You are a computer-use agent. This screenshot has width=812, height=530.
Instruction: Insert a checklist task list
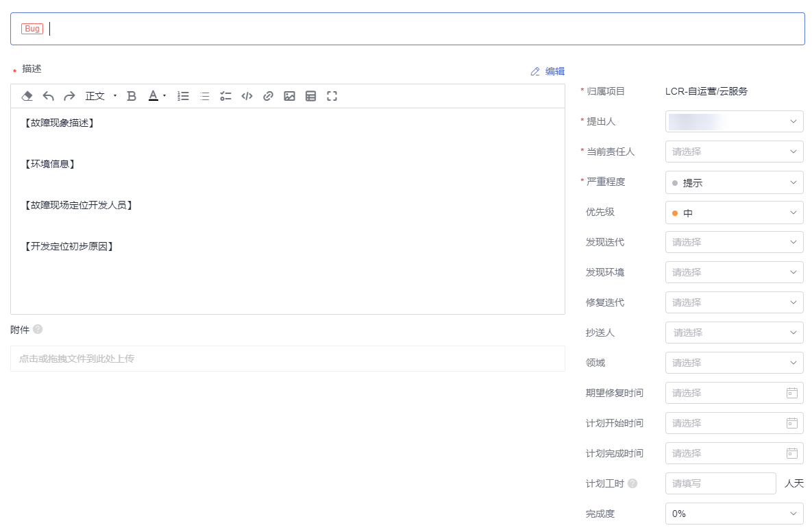point(225,96)
